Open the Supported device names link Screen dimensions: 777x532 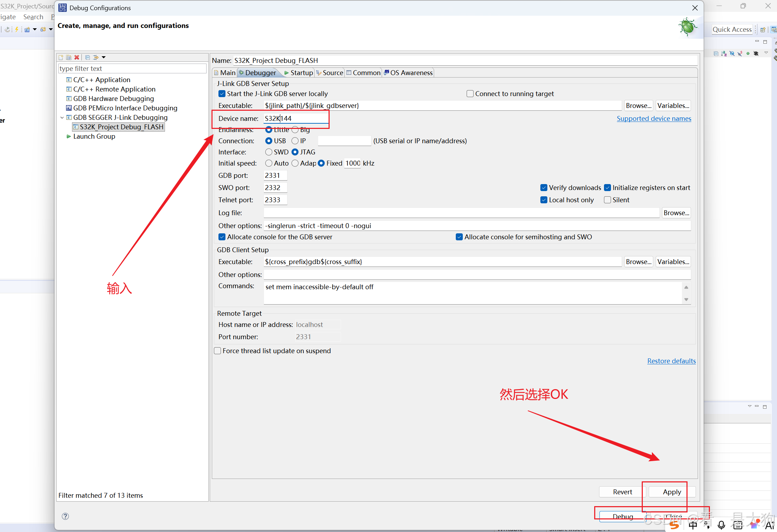click(x=654, y=118)
